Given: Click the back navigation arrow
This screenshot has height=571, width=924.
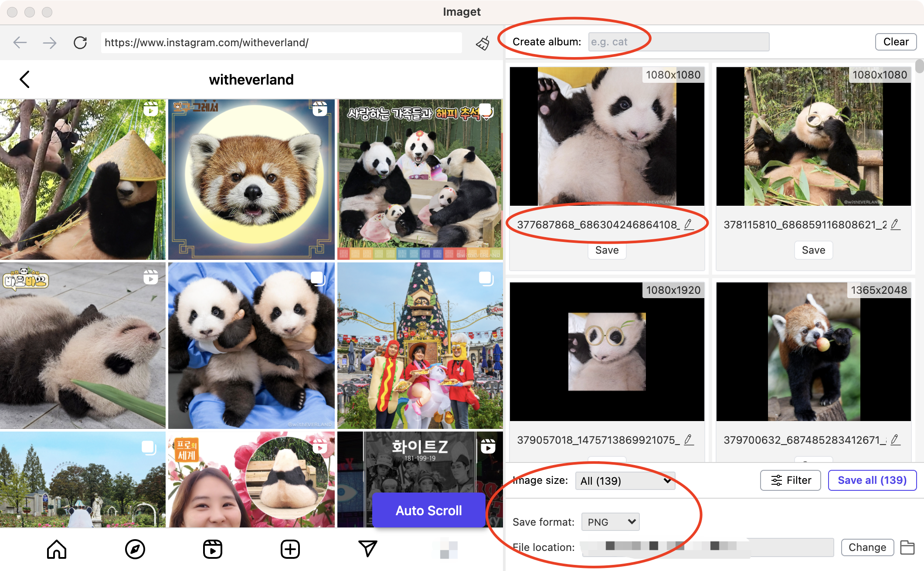Looking at the screenshot, I should (x=20, y=42).
